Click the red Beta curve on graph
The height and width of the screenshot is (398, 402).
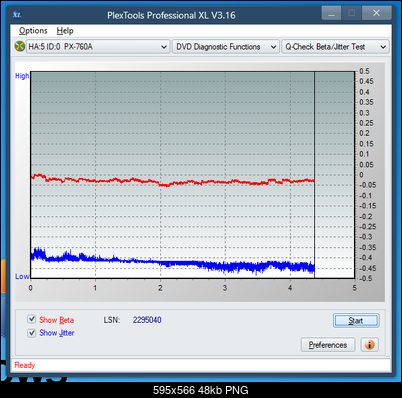point(173,182)
